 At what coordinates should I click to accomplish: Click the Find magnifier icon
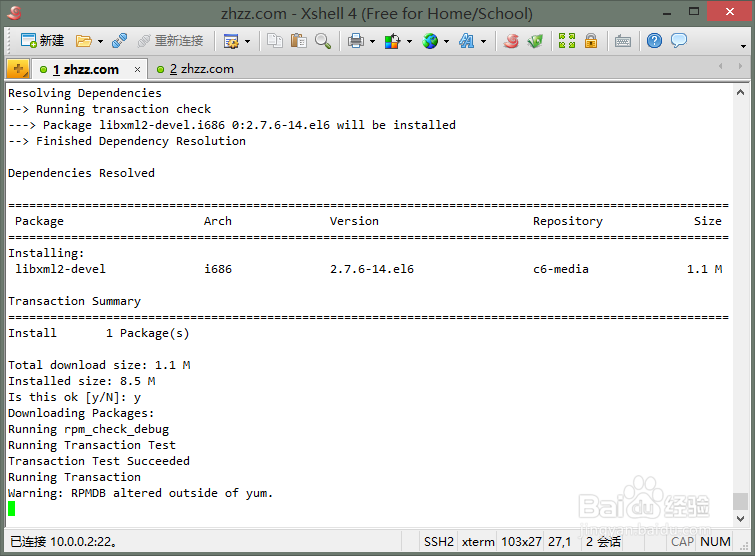click(323, 41)
